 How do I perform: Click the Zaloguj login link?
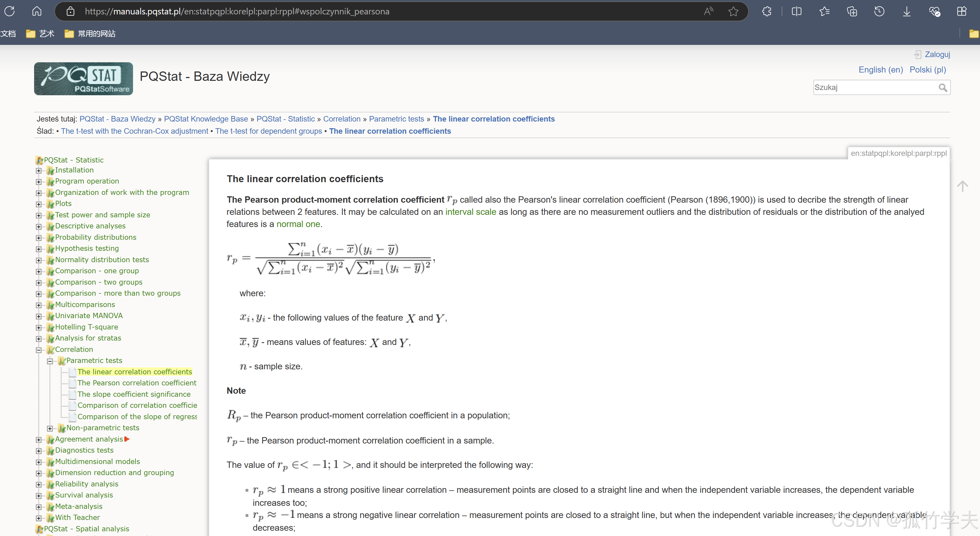[x=937, y=54]
